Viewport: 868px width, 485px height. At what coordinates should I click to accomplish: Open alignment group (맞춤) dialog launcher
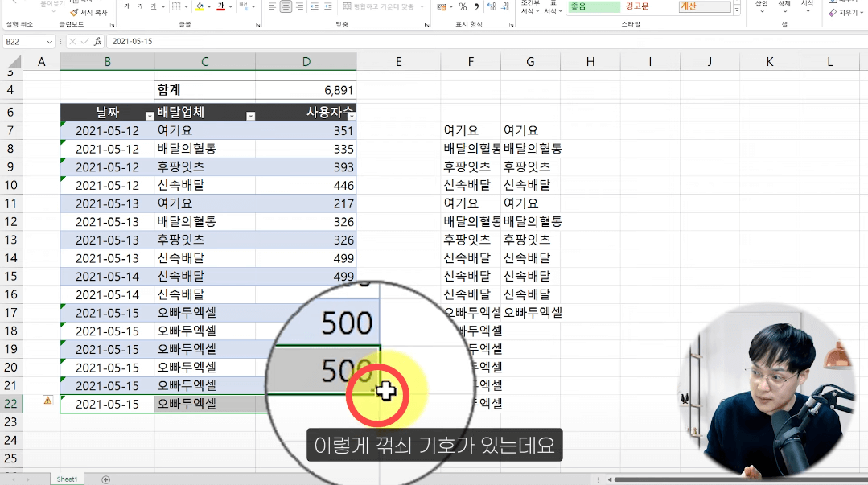click(x=426, y=25)
